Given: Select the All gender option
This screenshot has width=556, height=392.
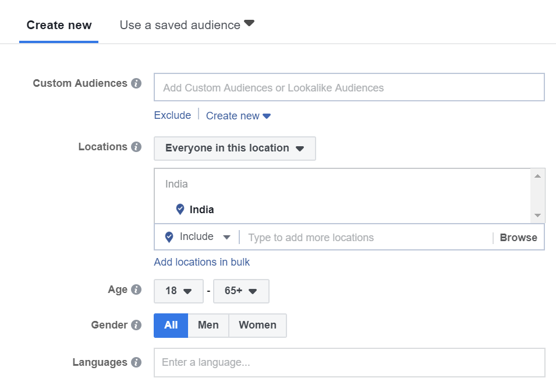Looking at the screenshot, I should tap(171, 325).
